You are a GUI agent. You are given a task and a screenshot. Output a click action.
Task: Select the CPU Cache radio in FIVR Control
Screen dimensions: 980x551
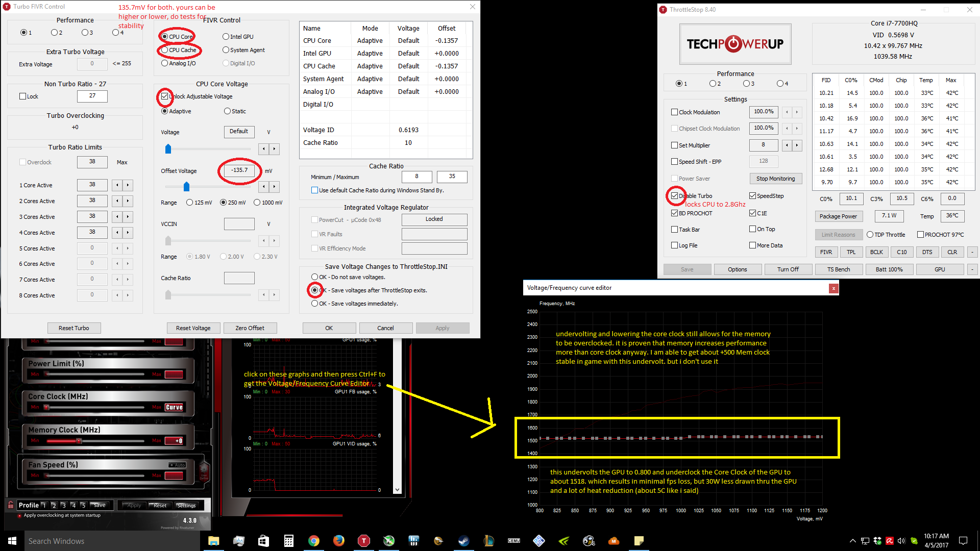164,50
